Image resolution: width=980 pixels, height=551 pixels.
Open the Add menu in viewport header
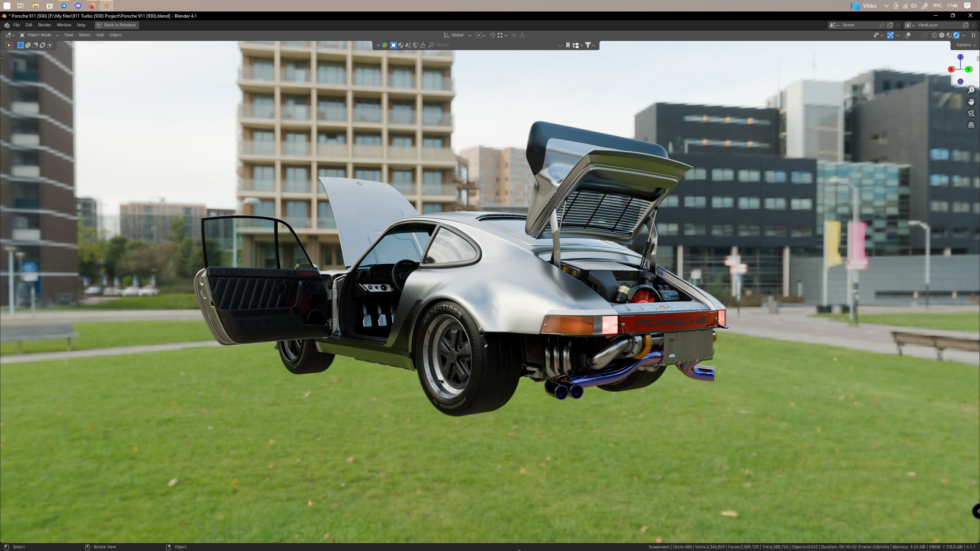coord(100,35)
